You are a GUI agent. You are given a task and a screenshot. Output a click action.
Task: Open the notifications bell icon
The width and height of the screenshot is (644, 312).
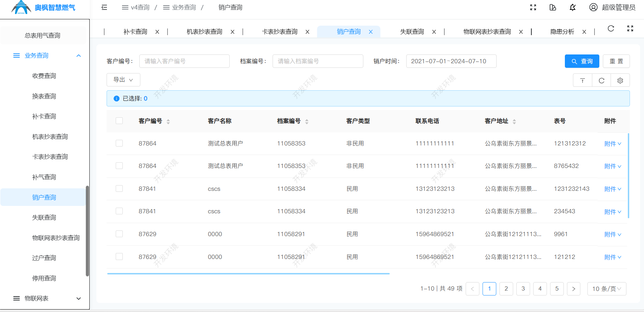pyautogui.click(x=573, y=7)
